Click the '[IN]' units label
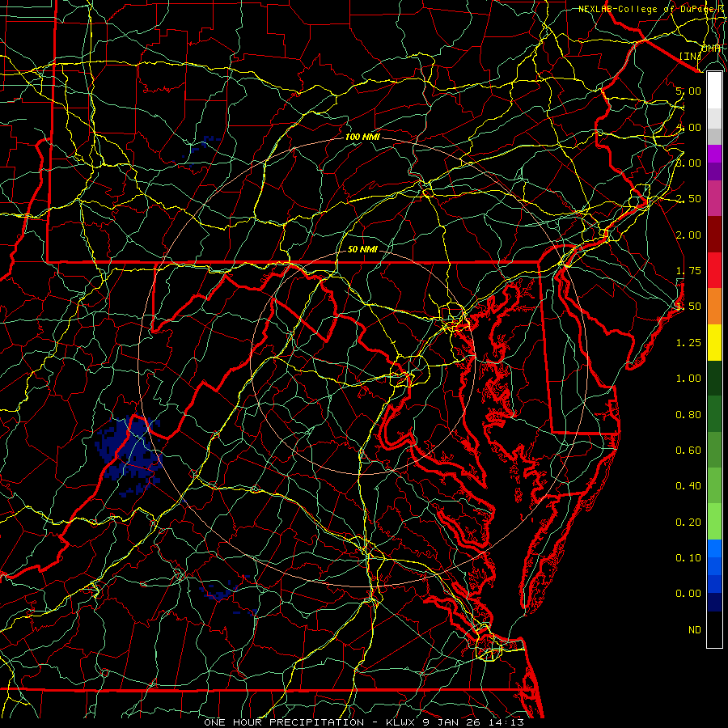 [690, 56]
